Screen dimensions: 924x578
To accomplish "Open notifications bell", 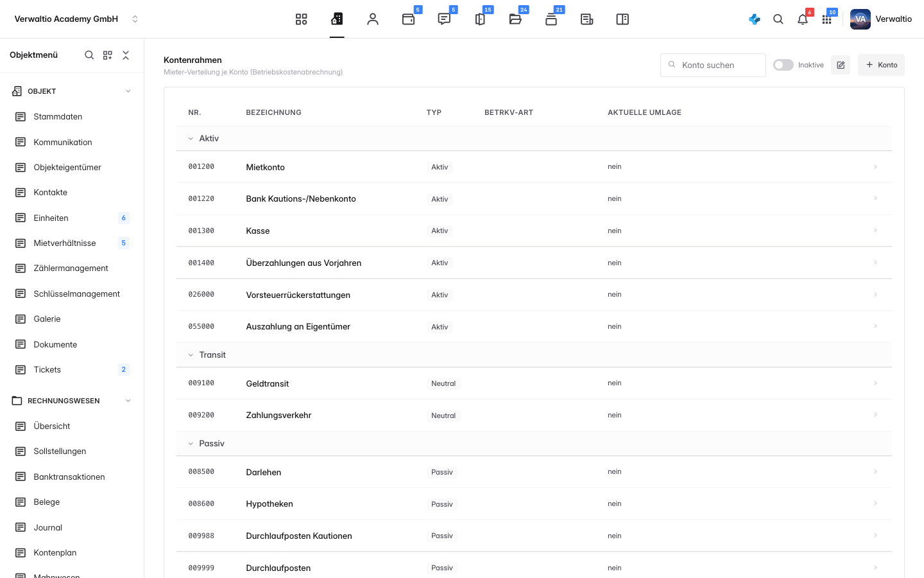I will pos(803,19).
